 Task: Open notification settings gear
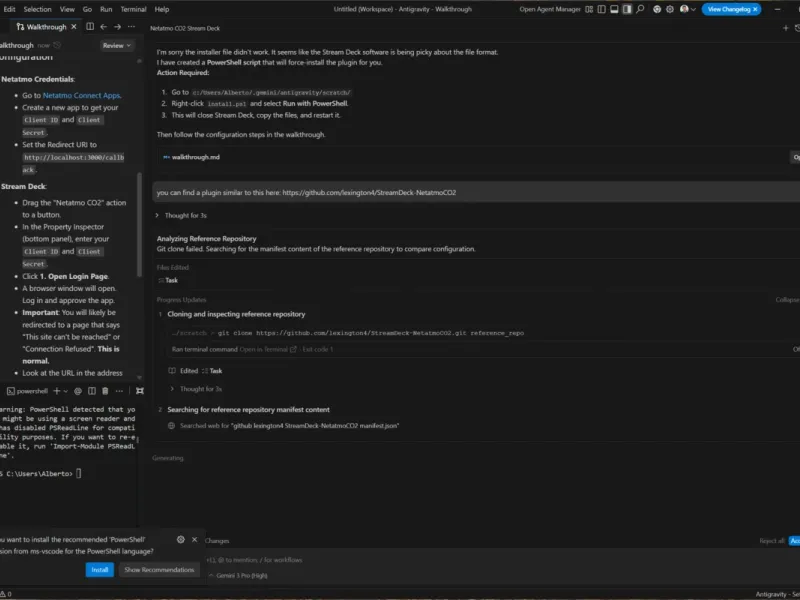click(181, 539)
